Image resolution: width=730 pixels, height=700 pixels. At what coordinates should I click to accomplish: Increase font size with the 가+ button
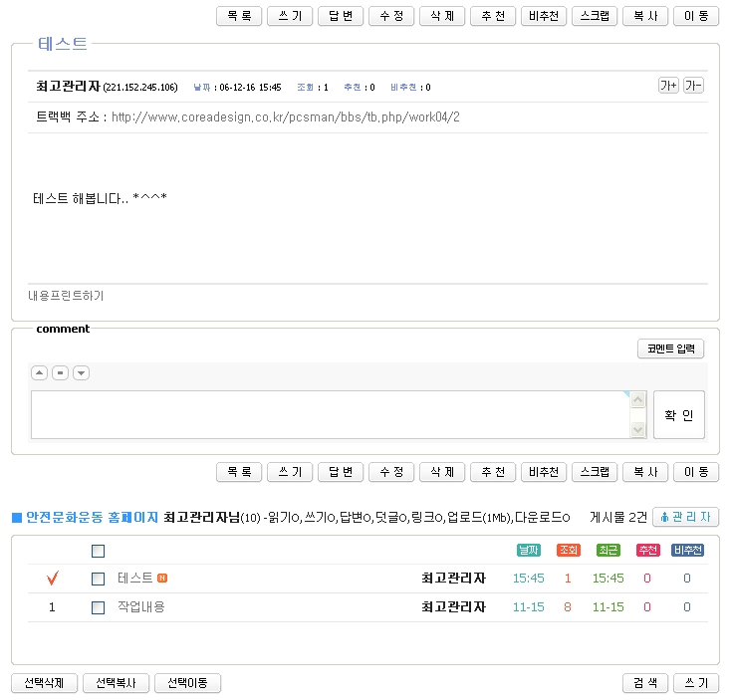pos(668,86)
